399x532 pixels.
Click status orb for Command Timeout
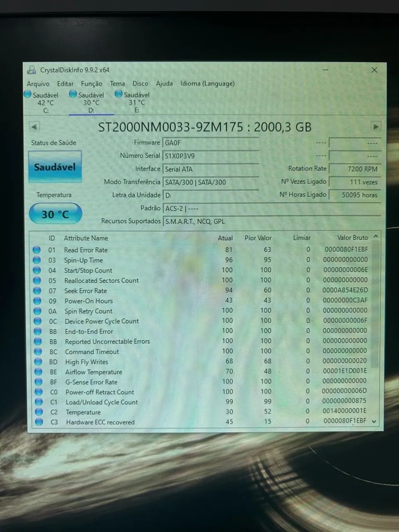point(38,352)
